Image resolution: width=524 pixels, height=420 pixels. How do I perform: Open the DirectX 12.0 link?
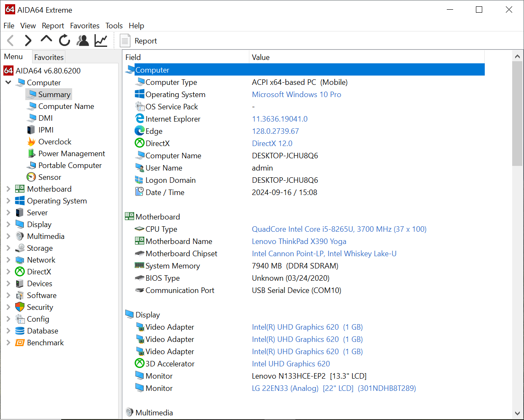point(272,144)
